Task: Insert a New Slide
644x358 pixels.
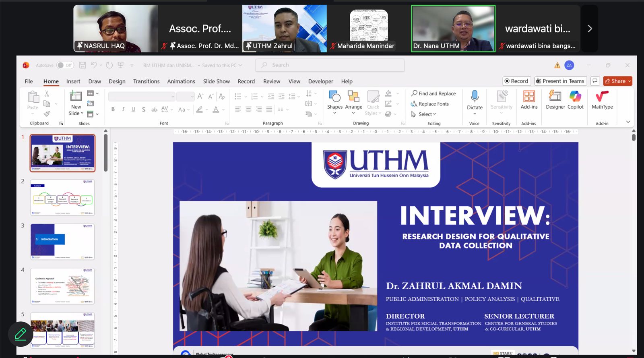Action: click(76, 97)
